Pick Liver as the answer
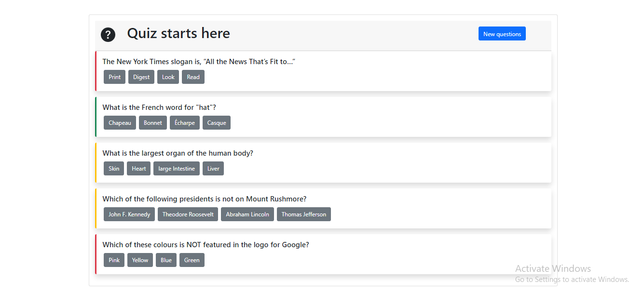644x293 pixels. click(x=213, y=169)
